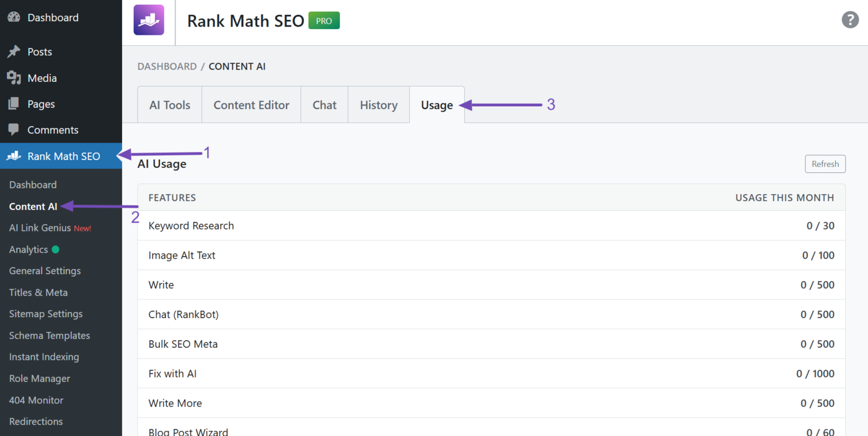Click the 0 / 30 usage value
The width and height of the screenshot is (868, 436).
click(x=820, y=226)
